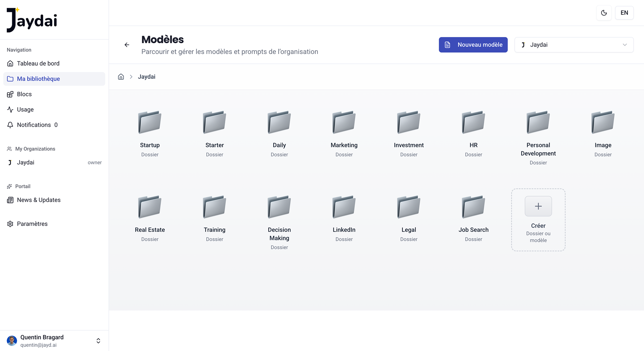644x351 pixels.
Task: View News & Updates via its icon
Action: click(10, 200)
